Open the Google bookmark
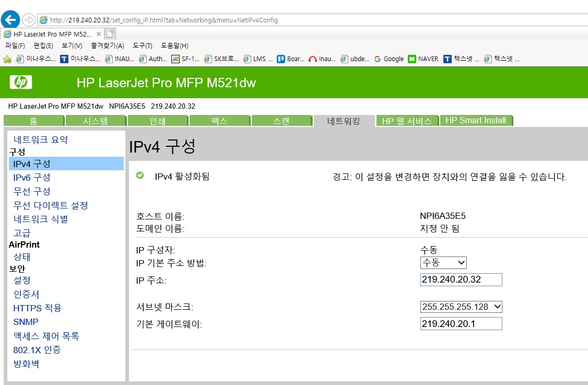 pos(389,59)
